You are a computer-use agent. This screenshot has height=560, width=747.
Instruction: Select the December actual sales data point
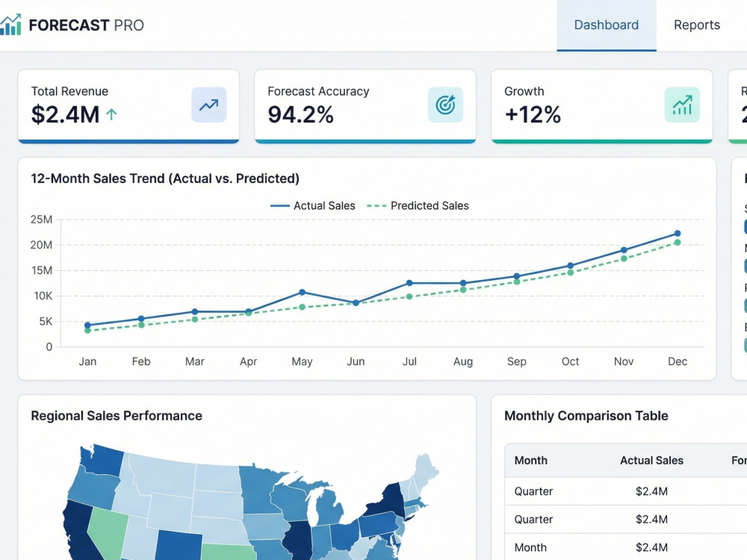click(678, 233)
